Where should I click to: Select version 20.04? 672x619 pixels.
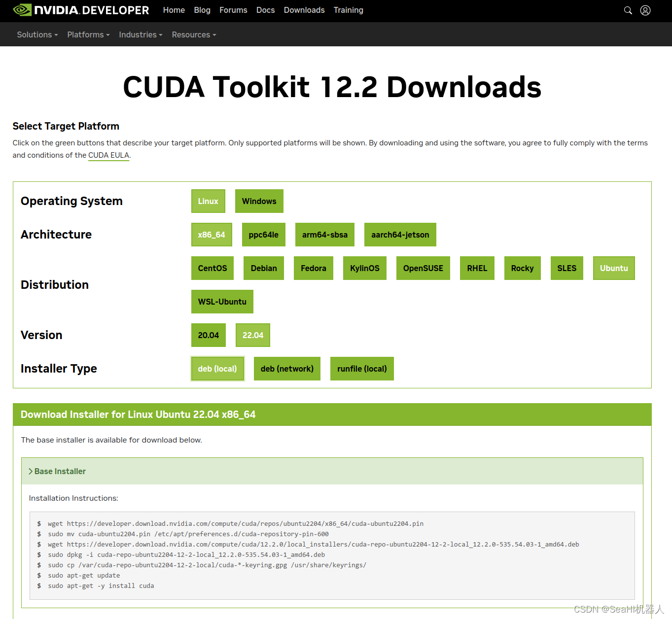(x=209, y=335)
